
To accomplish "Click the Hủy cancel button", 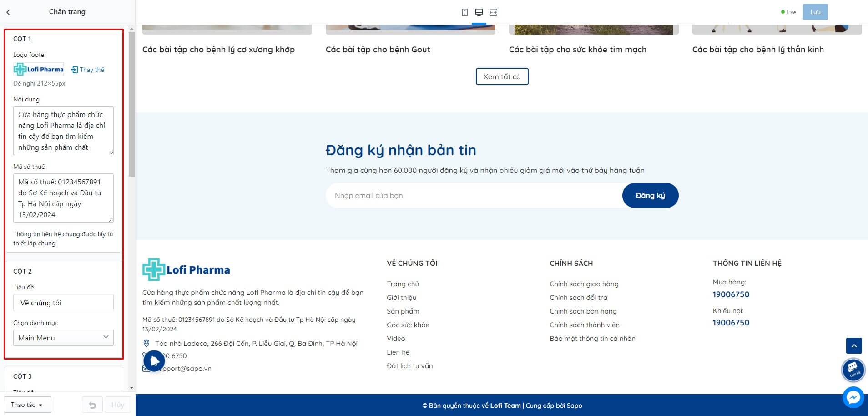I will coord(118,405).
